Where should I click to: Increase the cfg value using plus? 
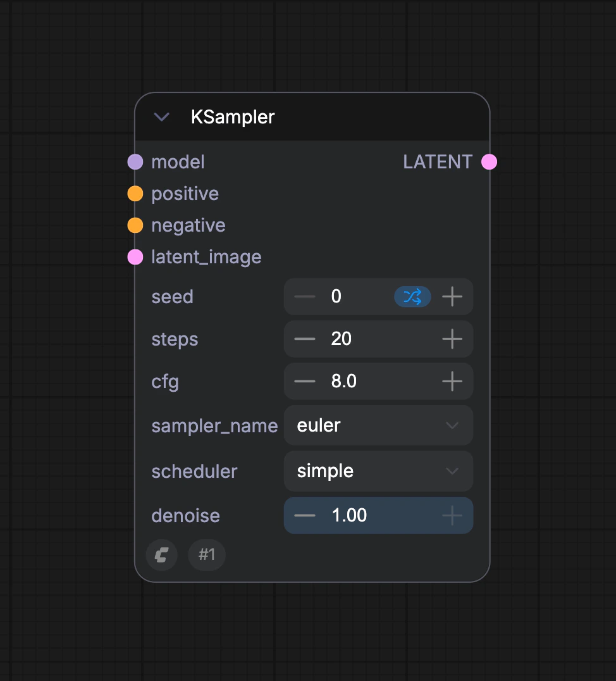pos(452,381)
